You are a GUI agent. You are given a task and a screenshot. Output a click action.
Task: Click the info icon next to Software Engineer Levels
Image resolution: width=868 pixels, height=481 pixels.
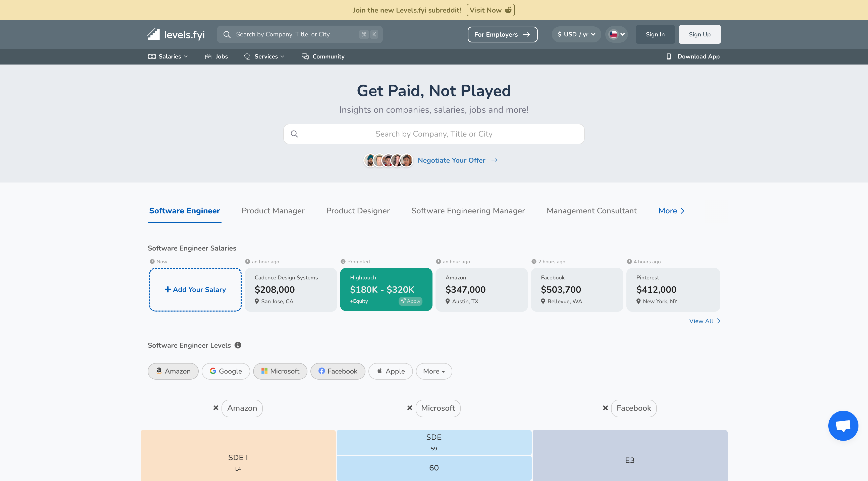pos(238,345)
